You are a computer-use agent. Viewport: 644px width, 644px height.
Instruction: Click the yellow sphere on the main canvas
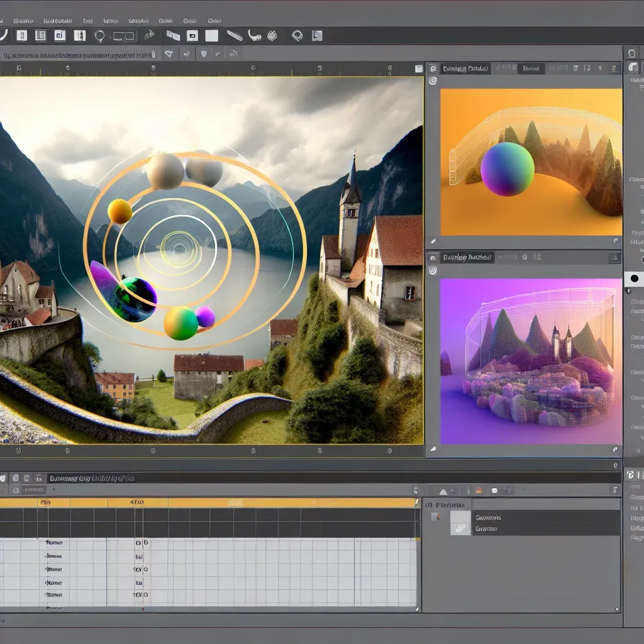click(x=119, y=211)
